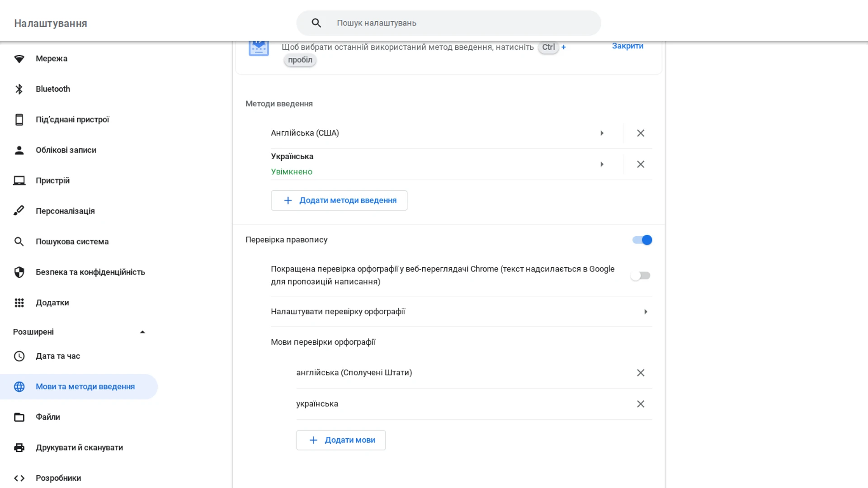Click the search magnifier icon in settings search
The height and width of the screenshot is (488, 868).
pos(316,23)
